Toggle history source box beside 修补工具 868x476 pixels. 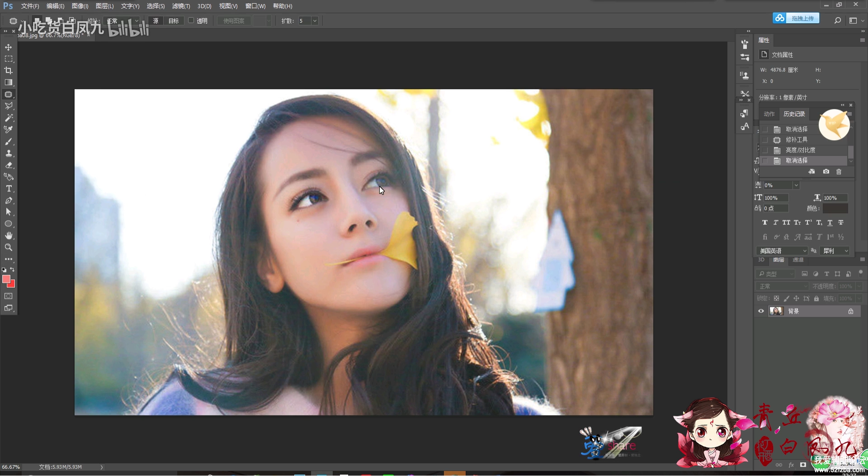point(765,140)
